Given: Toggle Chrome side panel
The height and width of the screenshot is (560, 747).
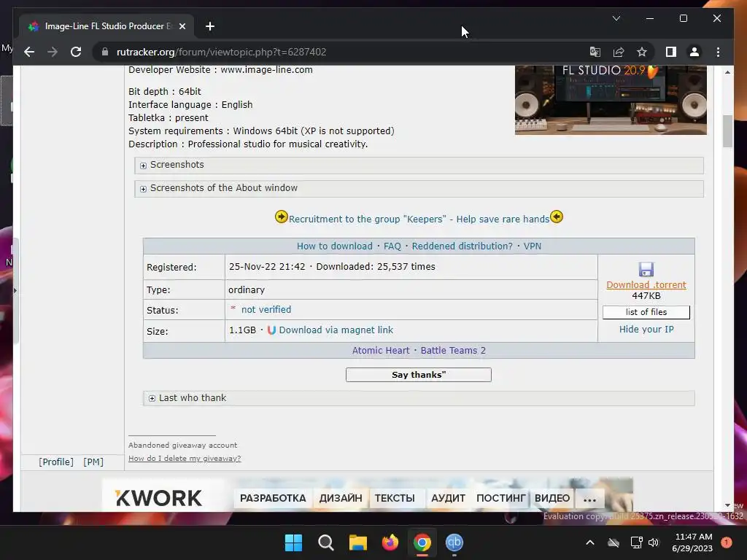Looking at the screenshot, I should [x=671, y=52].
